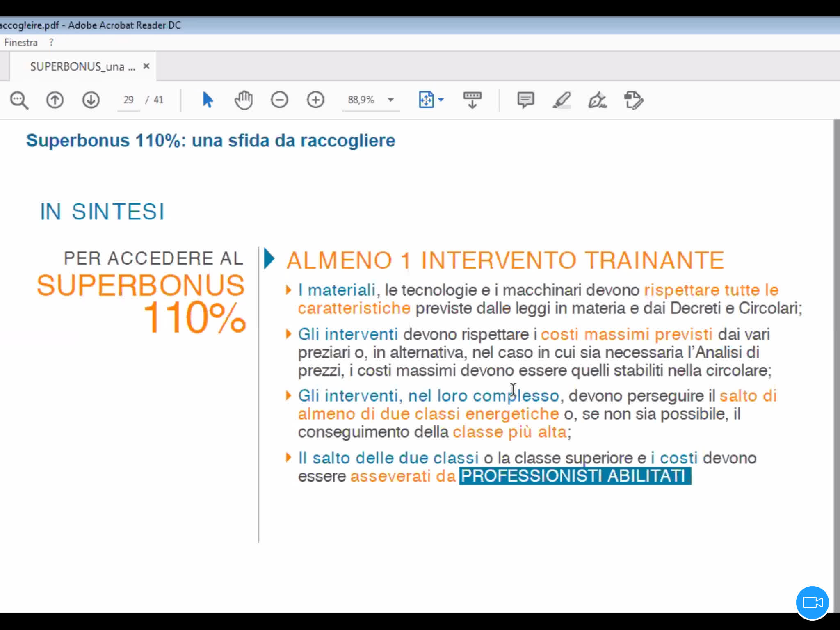This screenshot has width=840, height=630.
Task: Click the title Superbonus 110%: una sfida da raccogliere
Action: click(x=210, y=141)
